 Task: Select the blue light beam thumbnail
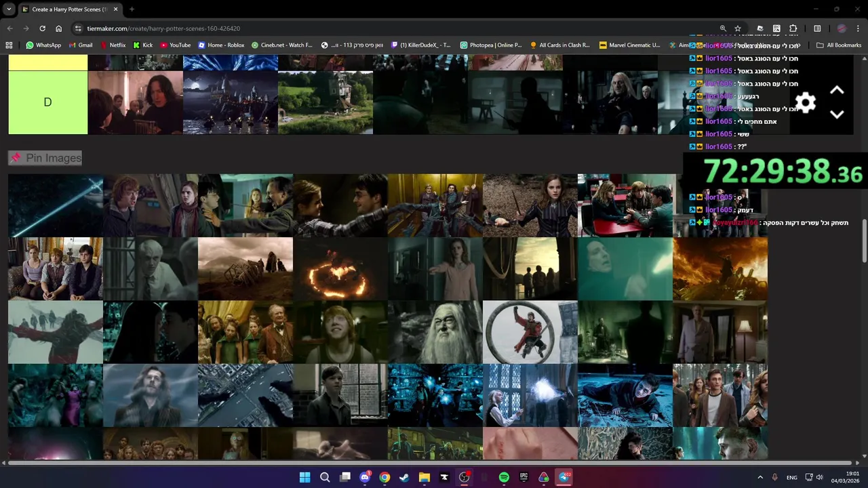[x=56, y=205]
